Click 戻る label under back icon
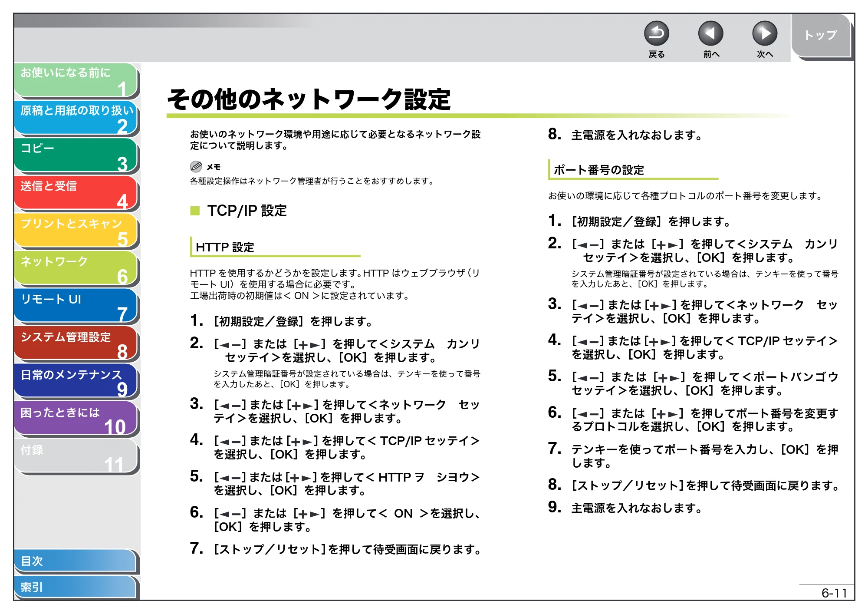868x614 pixels. point(657,54)
